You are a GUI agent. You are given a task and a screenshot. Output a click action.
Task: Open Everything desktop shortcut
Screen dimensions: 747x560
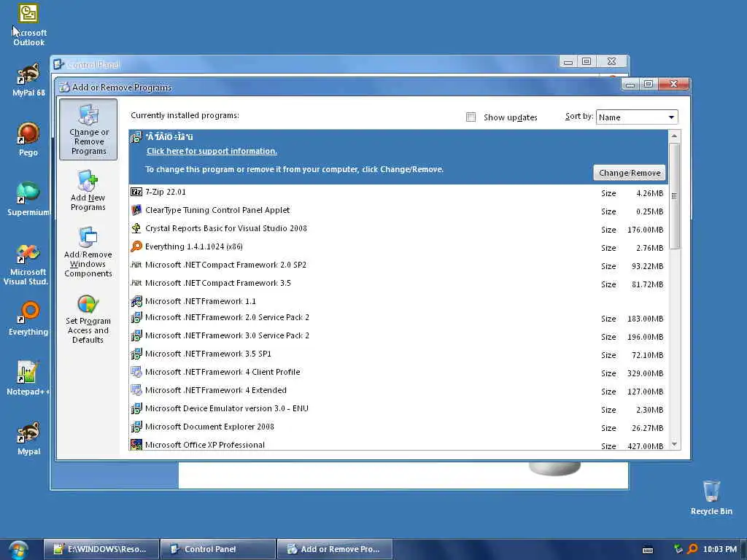pyautogui.click(x=28, y=319)
